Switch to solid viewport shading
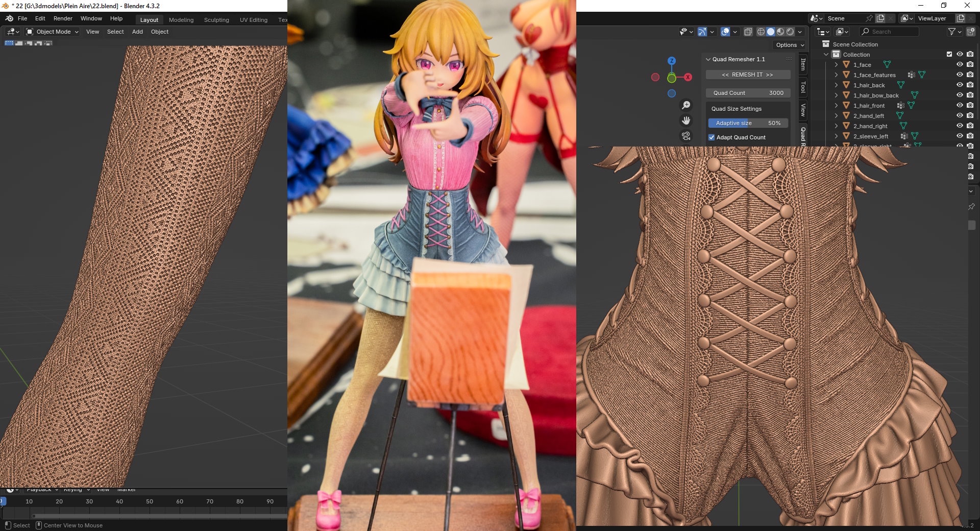The width and height of the screenshot is (980, 531). point(771,32)
